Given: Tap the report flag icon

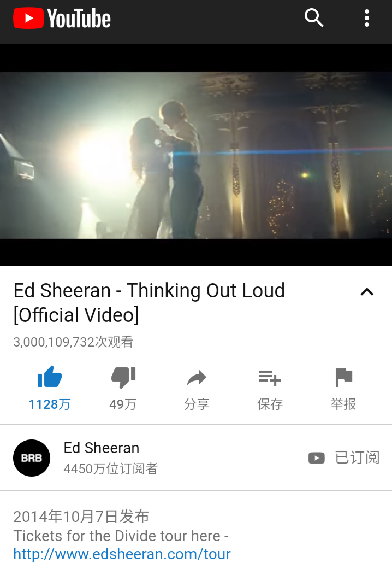Looking at the screenshot, I should [x=343, y=377].
